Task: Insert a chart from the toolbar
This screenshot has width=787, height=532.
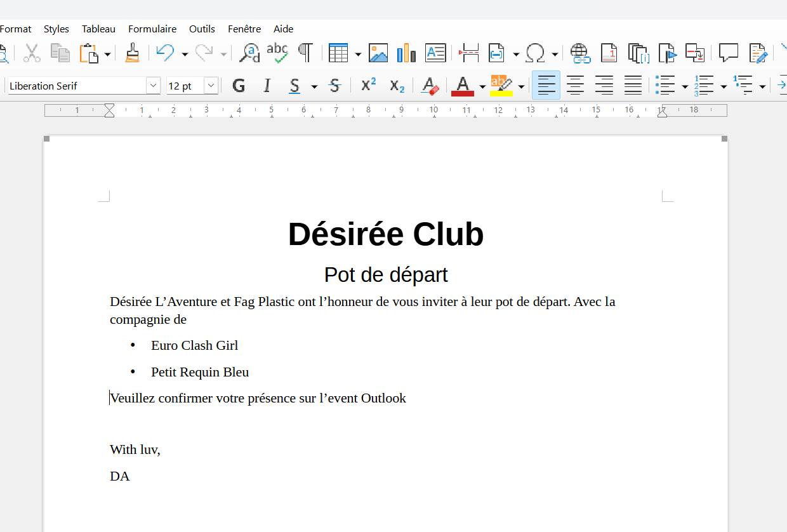Action: point(406,53)
